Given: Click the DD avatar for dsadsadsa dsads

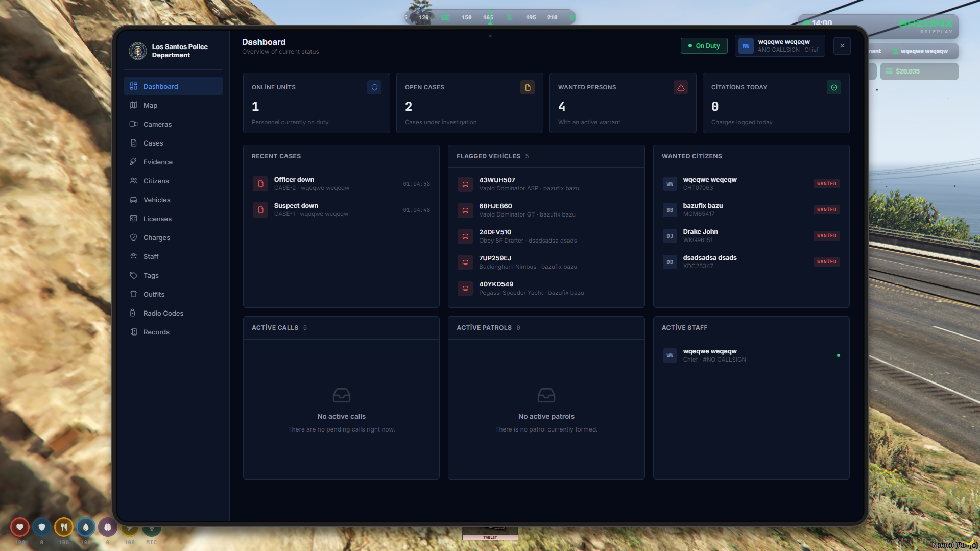Looking at the screenshot, I should (670, 262).
